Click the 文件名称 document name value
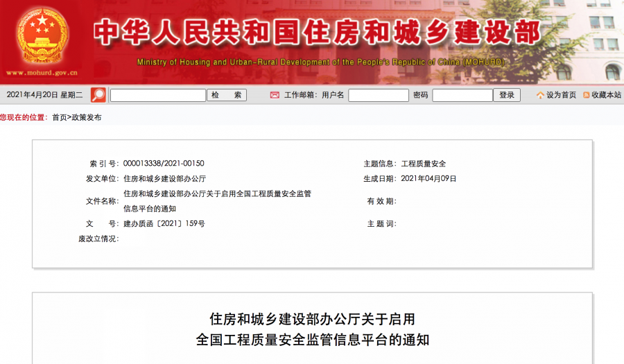624x364 pixels. pyautogui.click(x=217, y=201)
